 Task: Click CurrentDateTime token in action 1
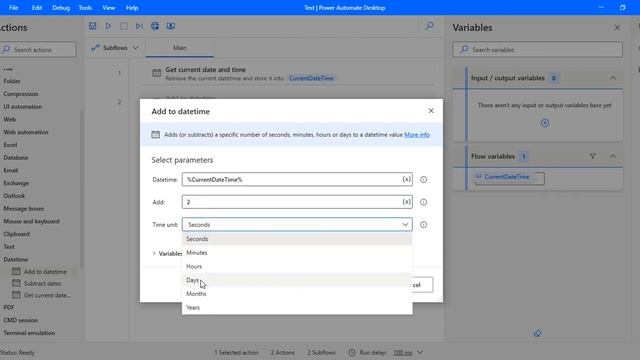tap(311, 78)
